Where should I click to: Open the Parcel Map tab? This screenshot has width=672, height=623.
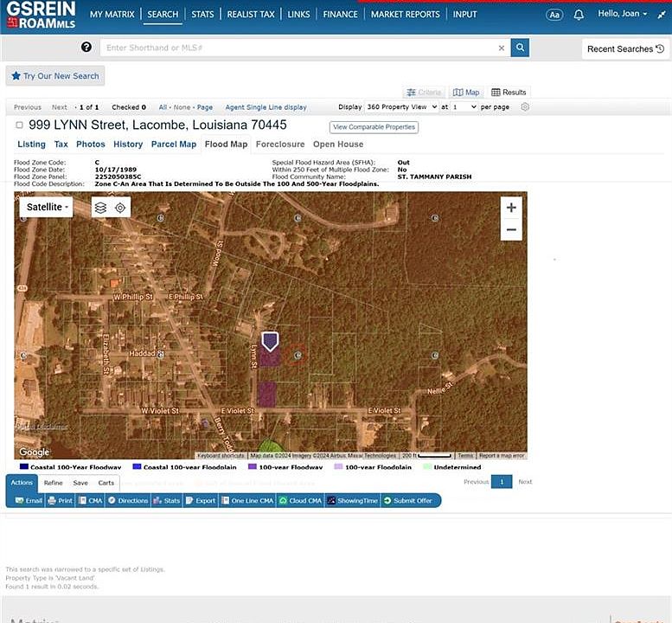[174, 145]
